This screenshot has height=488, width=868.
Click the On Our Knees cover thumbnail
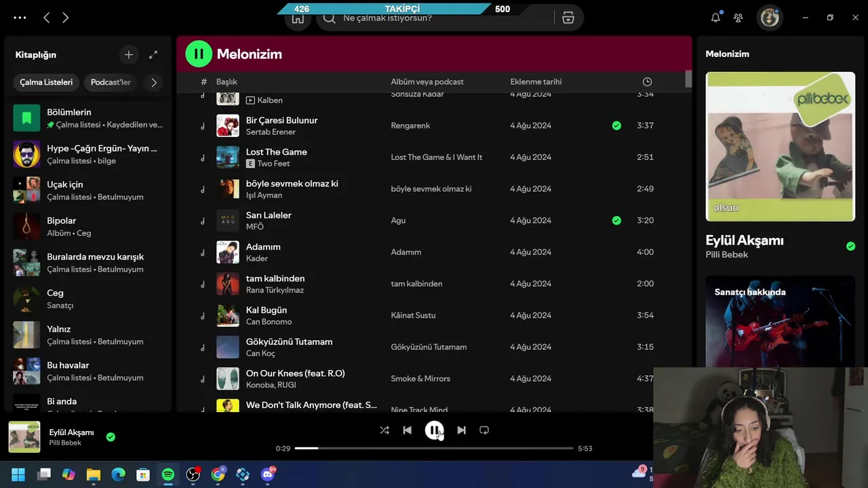point(228,379)
